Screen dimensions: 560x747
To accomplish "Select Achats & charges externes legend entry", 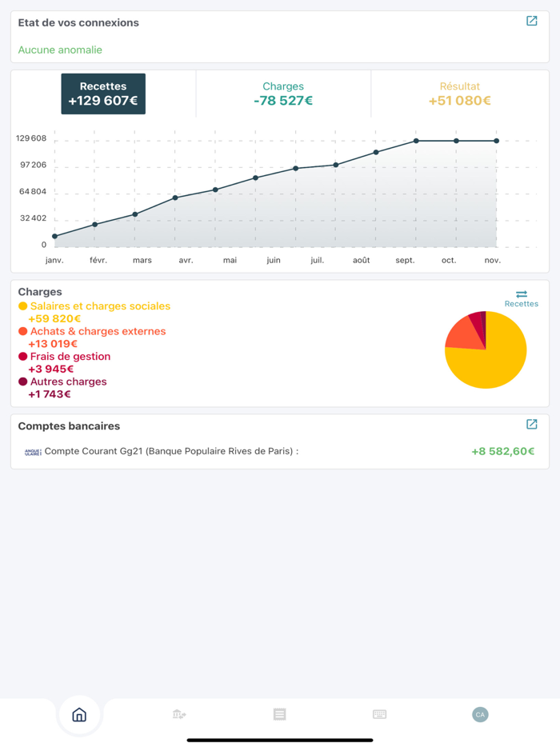I will pos(92,338).
